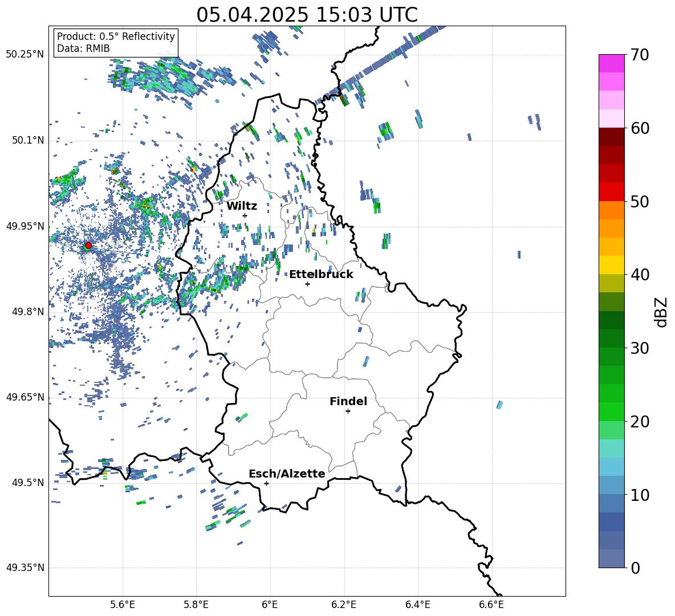Screen dimensions: 675x616
Task: Click the 5.8°E longitude tick label
Action: click(x=196, y=605)
